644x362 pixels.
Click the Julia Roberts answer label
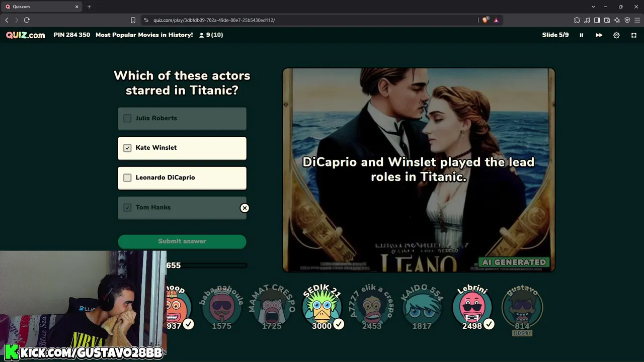(156, 118)
